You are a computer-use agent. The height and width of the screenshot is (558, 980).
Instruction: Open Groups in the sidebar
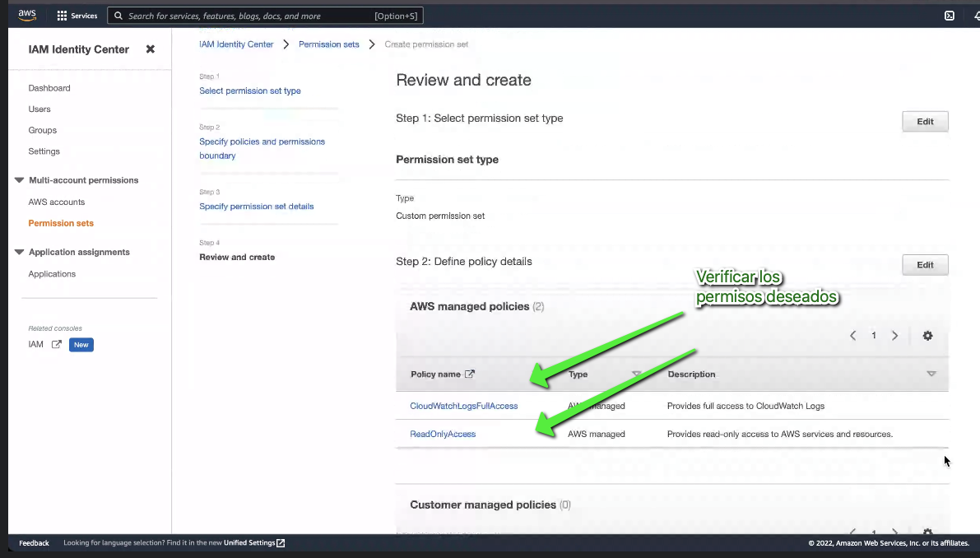[43, 131]
